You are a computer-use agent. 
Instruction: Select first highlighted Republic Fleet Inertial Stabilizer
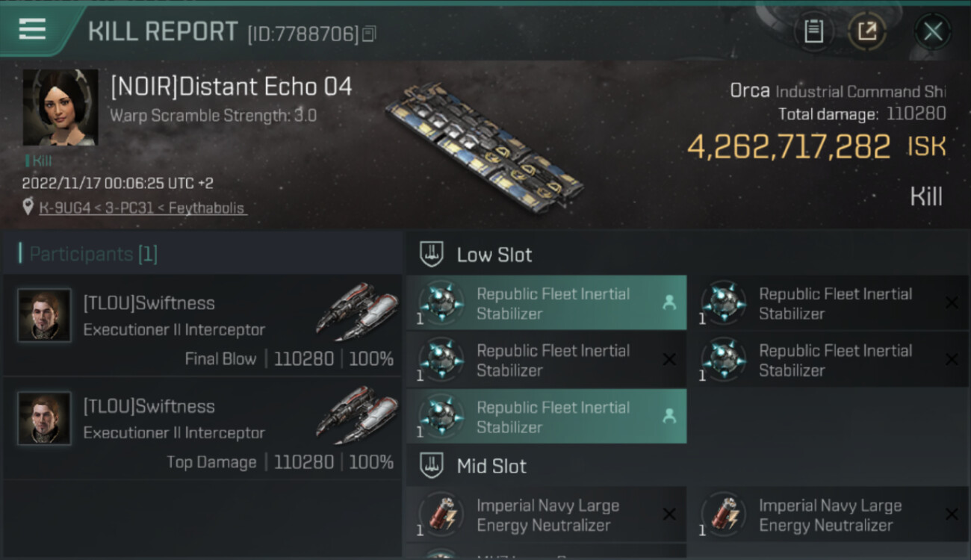pos(546,303)
